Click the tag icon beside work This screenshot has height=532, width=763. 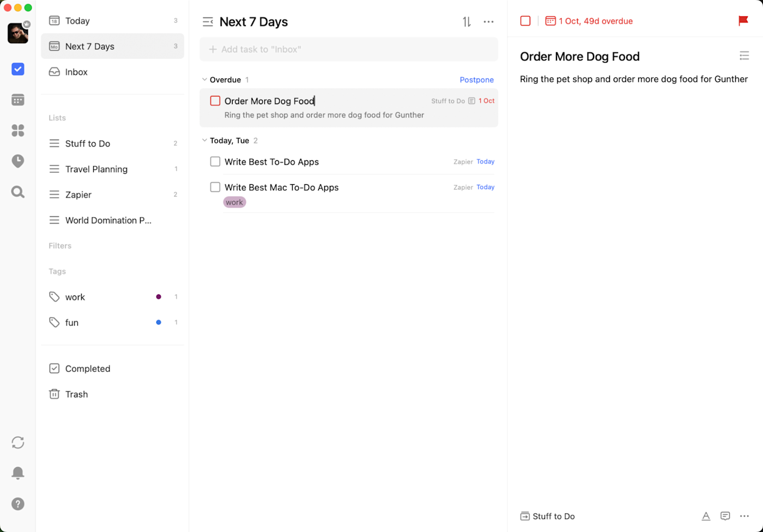point(55,297)
